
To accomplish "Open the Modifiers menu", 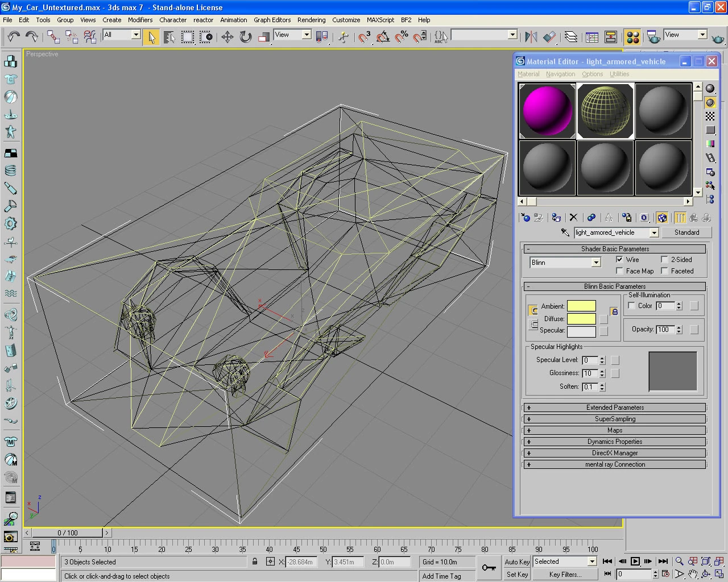I will pos(140,20).
